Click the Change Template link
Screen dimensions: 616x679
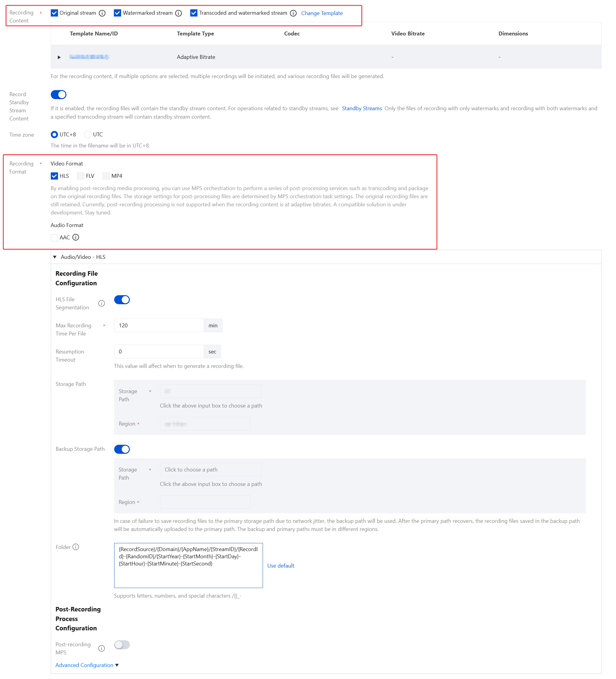(322, 13)
